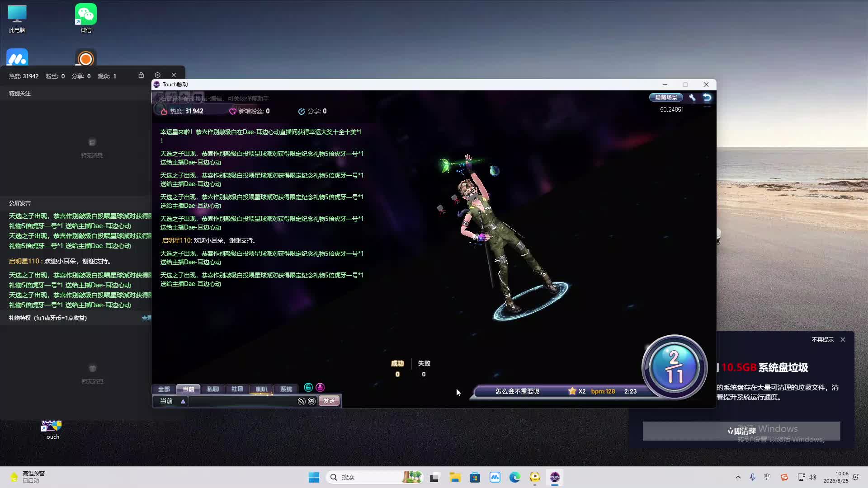Open the volume speaker tray control
The width and height of the screenshot is (868, 488).
(x=812, y=477)
